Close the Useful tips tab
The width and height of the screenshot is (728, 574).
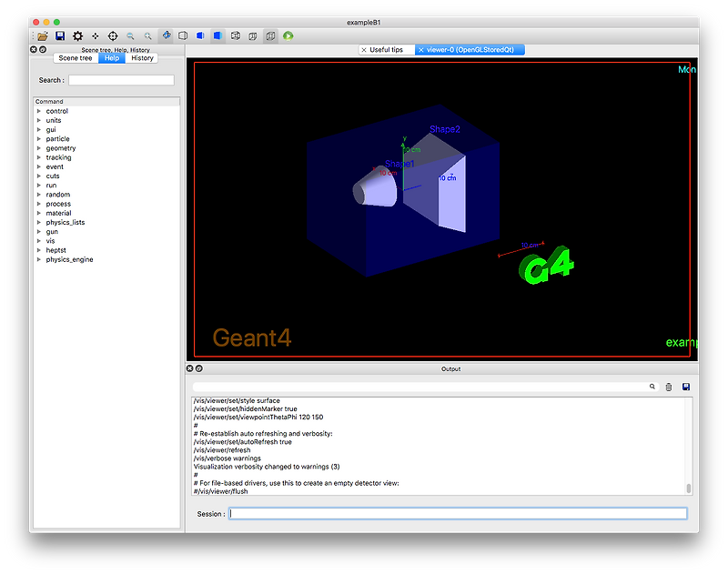click(364, 50)
